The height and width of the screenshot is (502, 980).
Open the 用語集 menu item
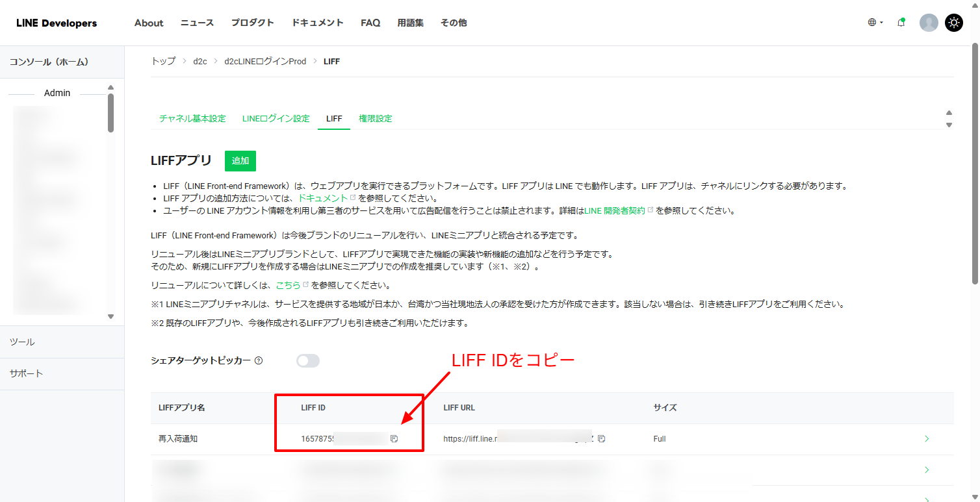pyautogui.click(x=411, y=23)
